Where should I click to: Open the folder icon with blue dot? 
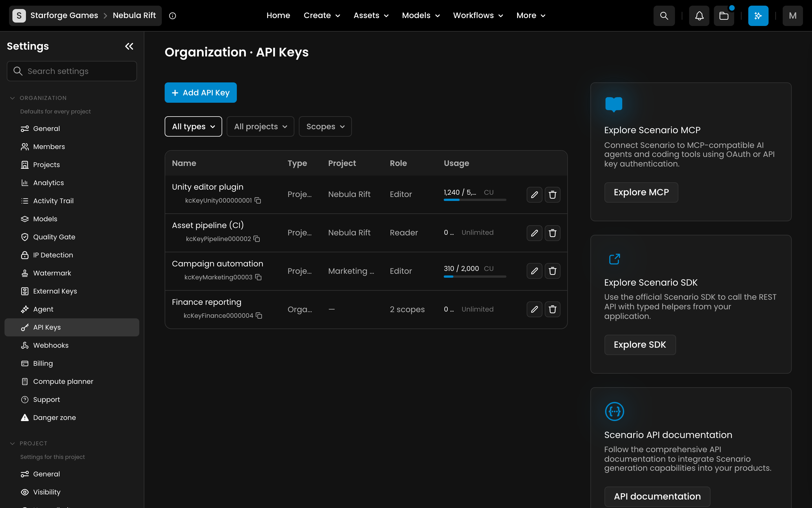[724, 16]
